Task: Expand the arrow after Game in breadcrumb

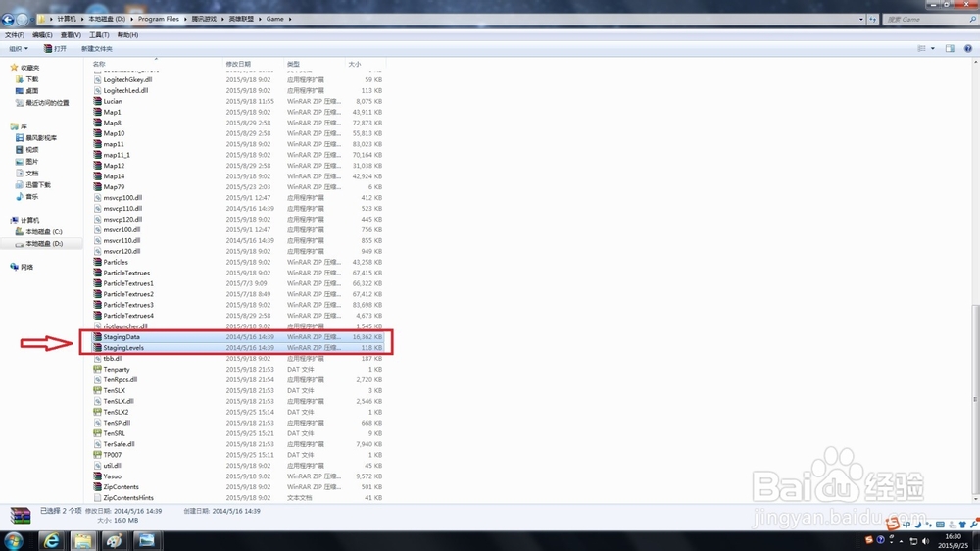Action: tap(290, 19)
